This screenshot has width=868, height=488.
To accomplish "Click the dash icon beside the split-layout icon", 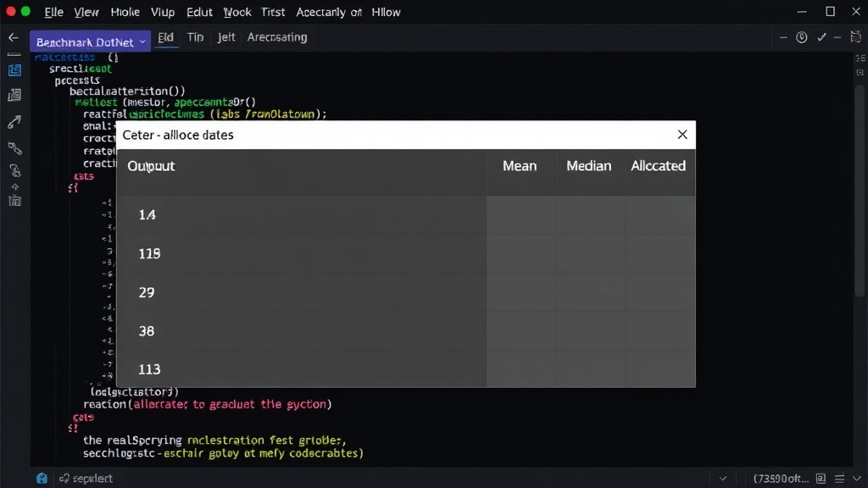I will (837, 37).
